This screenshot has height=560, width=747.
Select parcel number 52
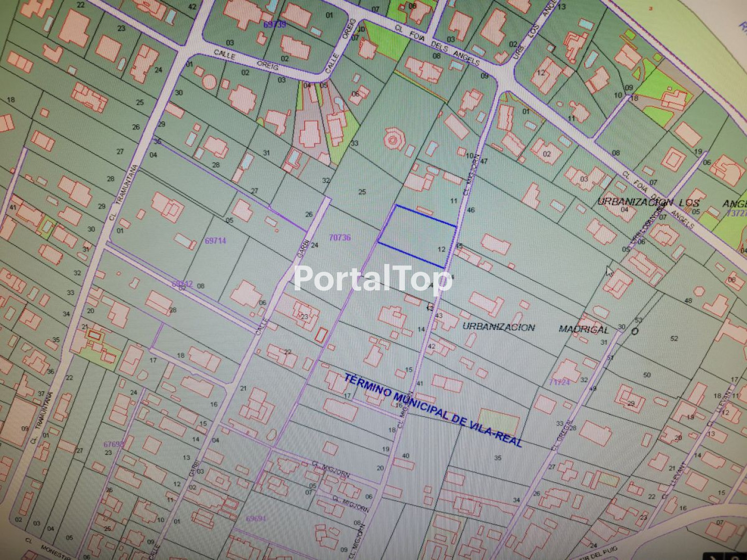pos(674,339)
